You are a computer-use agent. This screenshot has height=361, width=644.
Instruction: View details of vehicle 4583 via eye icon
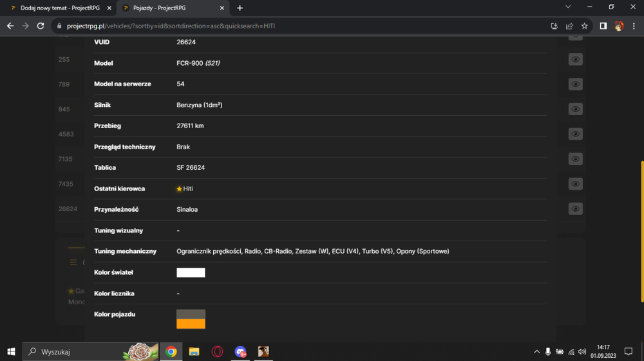575,134
